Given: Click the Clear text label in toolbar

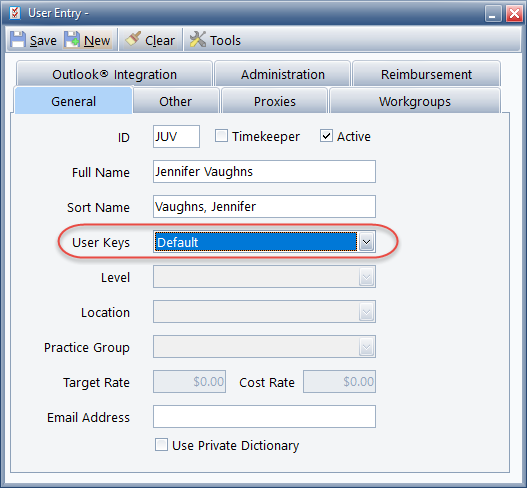Looking at the screenshot, I should click(x=160, y=41).
